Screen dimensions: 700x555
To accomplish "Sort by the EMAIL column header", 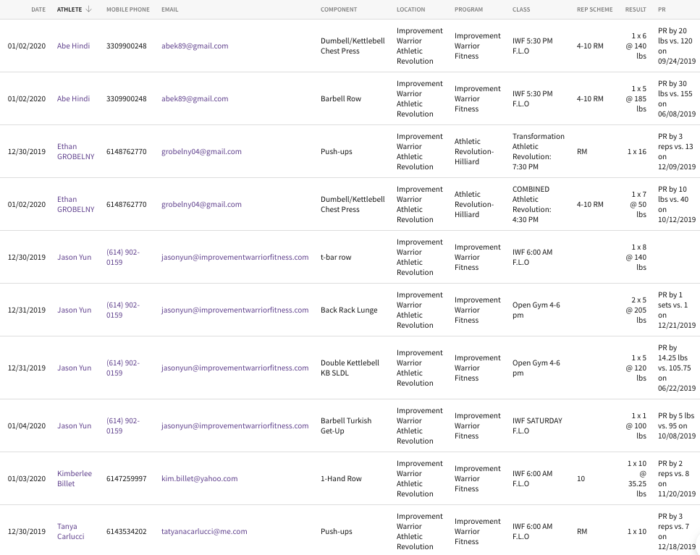I will click(170, 9).
